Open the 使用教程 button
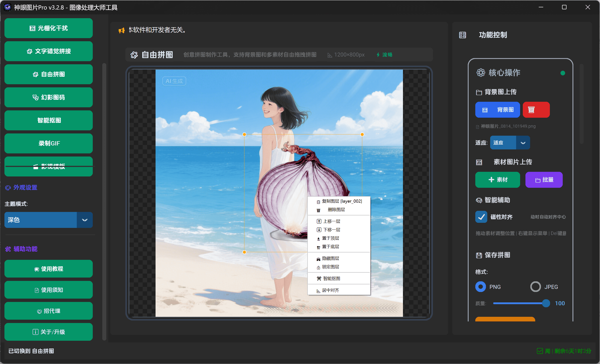 coord(48,269)
